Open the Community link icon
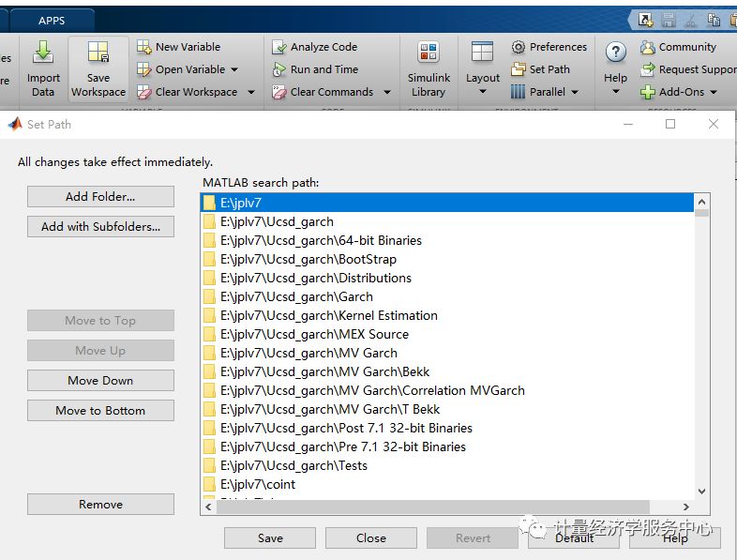Image resolution: width=737 pixels, height=560 pixels. coord(647,47)
